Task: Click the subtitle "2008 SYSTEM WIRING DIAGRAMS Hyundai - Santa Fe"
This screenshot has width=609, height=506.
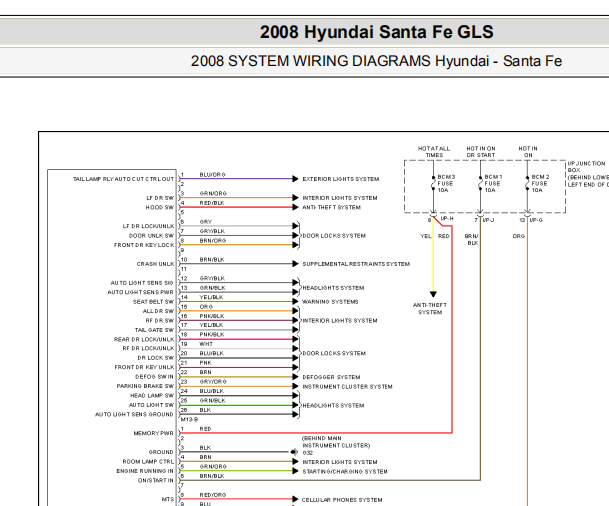Action: (x=376, y=61)
